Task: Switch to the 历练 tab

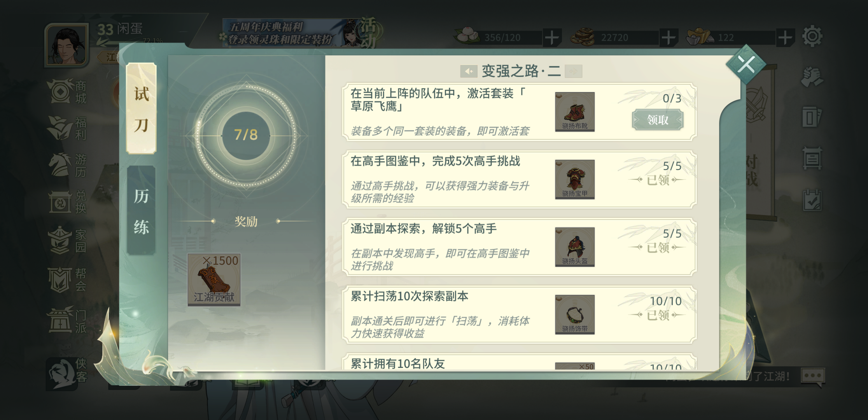Action: pyautogui.click(x=141, y=210)
